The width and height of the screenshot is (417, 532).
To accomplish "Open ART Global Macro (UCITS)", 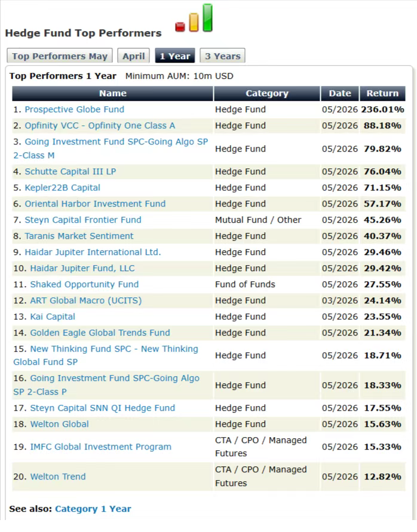I will coord(86,301).
